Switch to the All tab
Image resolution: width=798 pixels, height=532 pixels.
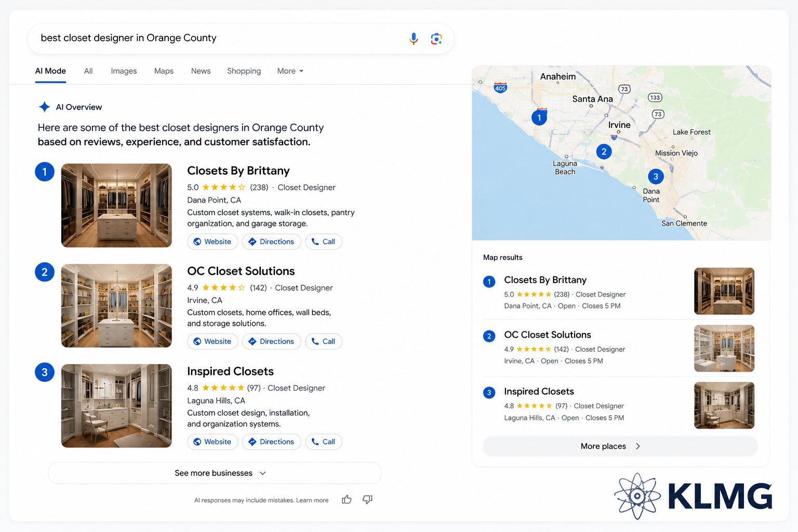coord(88,71)
